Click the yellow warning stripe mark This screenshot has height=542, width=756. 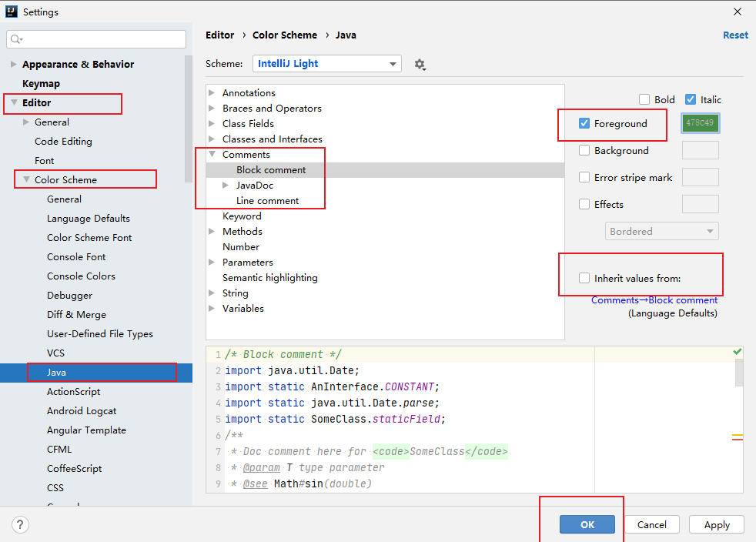point(738,437)
